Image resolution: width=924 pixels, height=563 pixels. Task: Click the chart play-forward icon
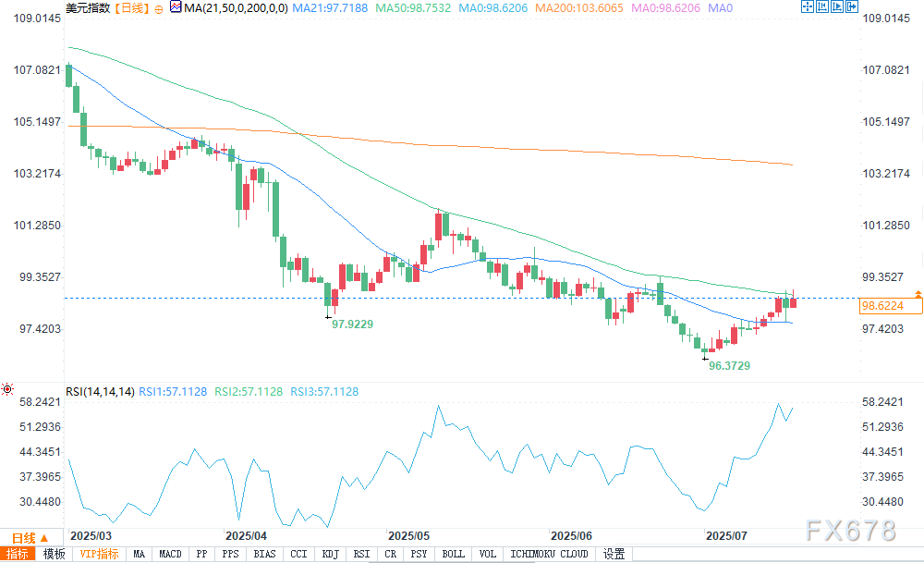click(837, 7)
